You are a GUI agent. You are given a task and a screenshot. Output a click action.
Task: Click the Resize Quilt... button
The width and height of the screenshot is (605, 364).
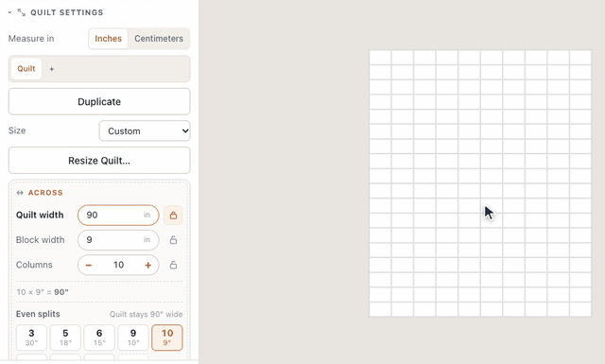click(99, 160)
